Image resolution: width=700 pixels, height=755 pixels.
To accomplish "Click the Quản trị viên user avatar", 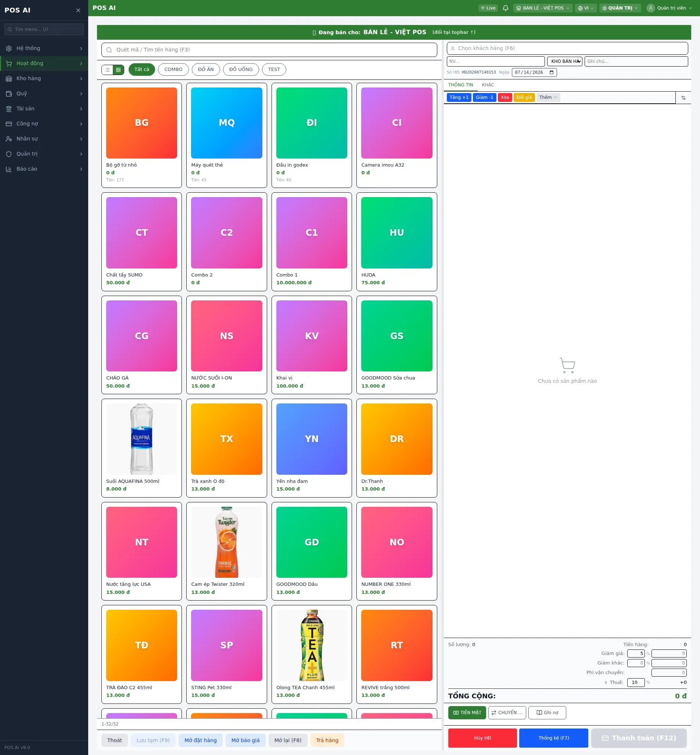I will tap(650, 8).
